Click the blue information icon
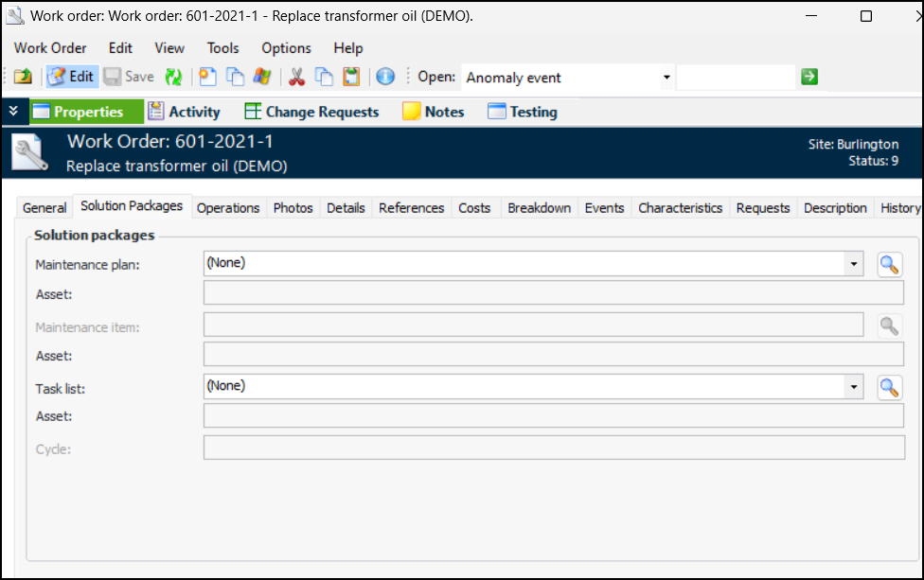The height and width of the screenshot is (580, 924). click(385, 78)
